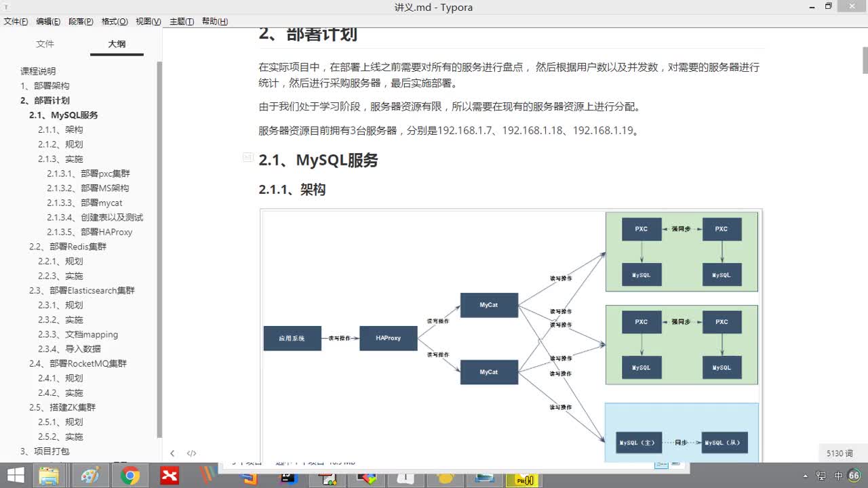Click the outline sidebar scrollbar
Screen dimensions: 868x488
coord(159,249)
